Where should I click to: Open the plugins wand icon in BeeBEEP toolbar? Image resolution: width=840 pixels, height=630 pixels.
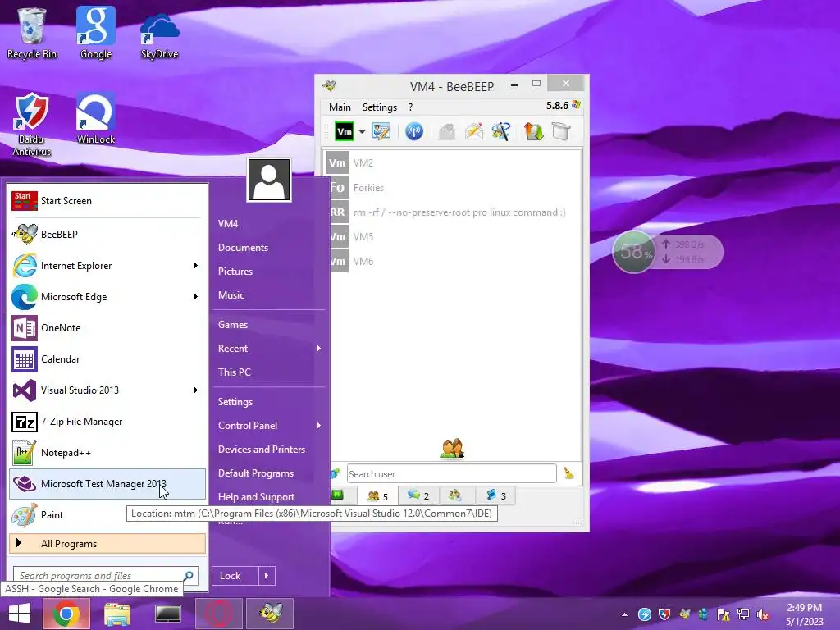click(501, 131)
